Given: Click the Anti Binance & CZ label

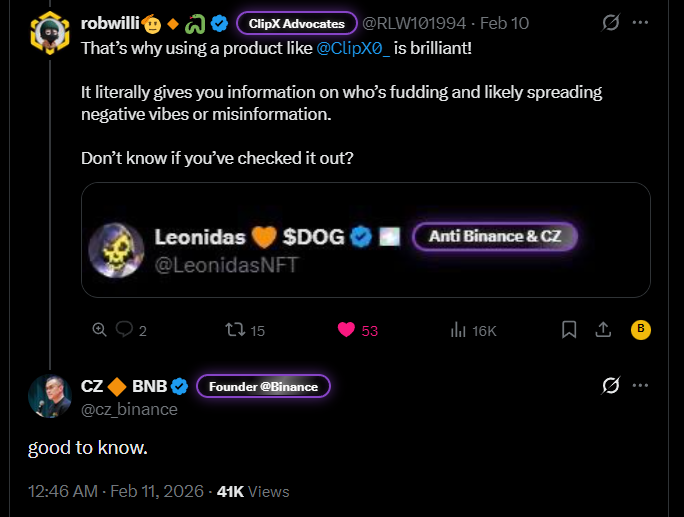Looking at the screenshot, I should [x=494, y=236].
